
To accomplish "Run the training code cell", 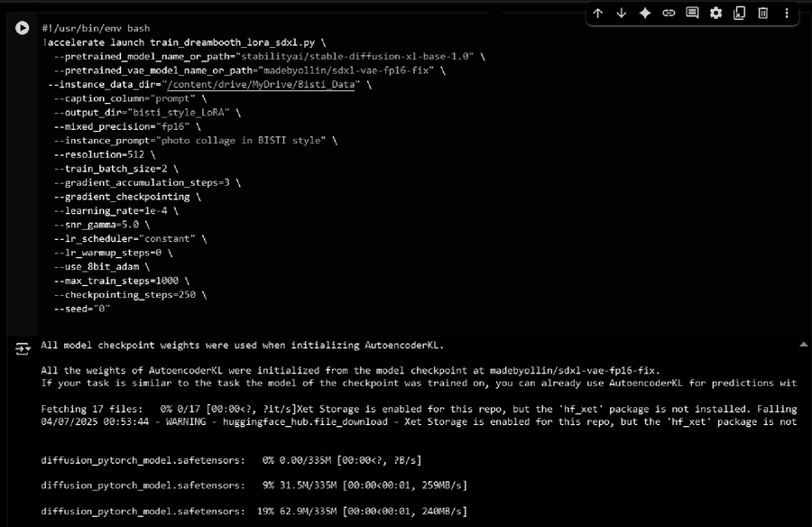I will point(22,28).
